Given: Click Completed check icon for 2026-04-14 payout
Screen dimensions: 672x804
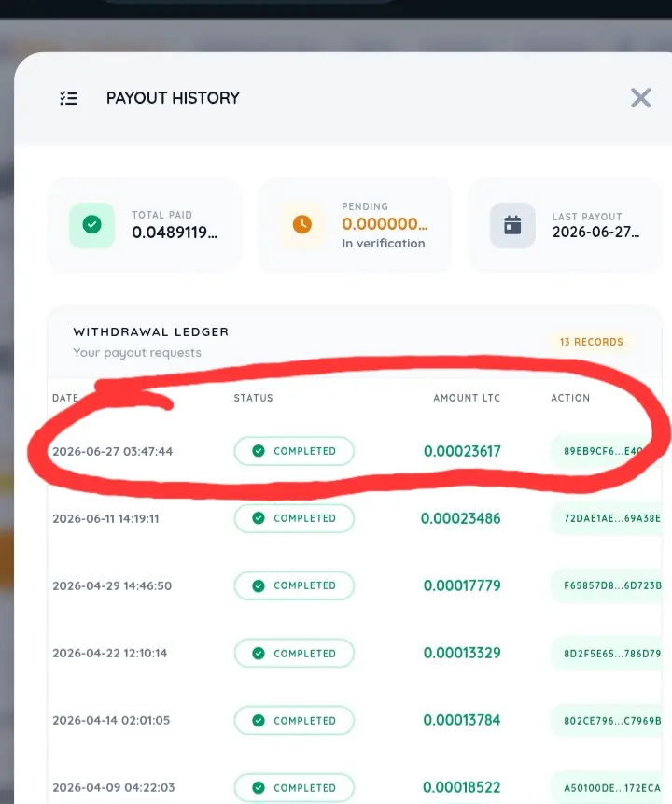Looking at the screenshot, I should [259, 720].
